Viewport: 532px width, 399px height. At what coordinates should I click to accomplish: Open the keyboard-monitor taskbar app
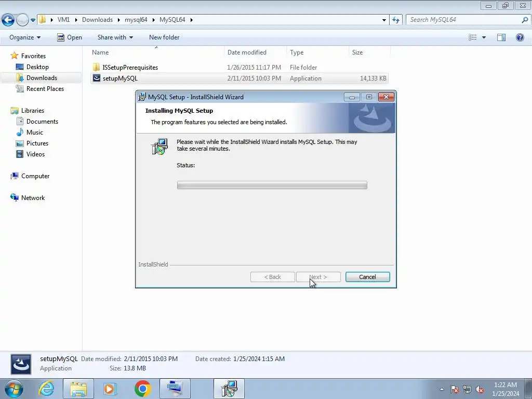tap(175, 389)
